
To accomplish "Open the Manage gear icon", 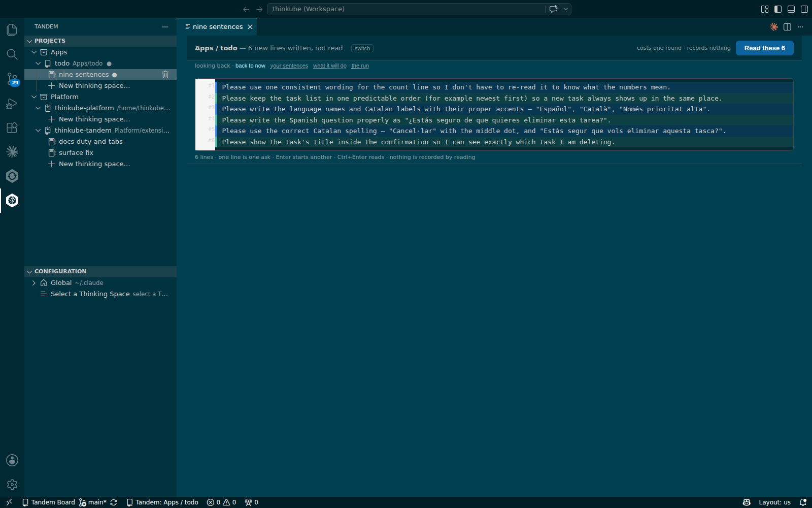I will (12, 485).
